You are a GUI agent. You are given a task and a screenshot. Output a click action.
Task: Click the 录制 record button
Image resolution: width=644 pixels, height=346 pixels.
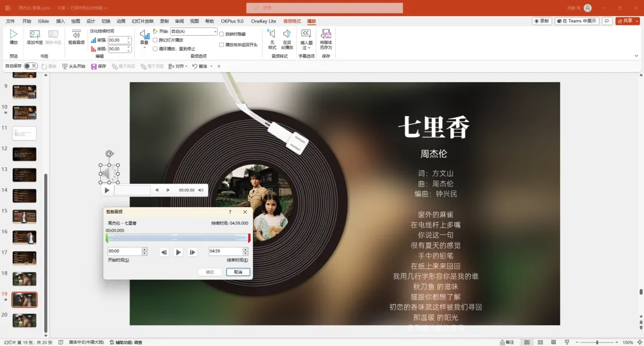[541, 21]
